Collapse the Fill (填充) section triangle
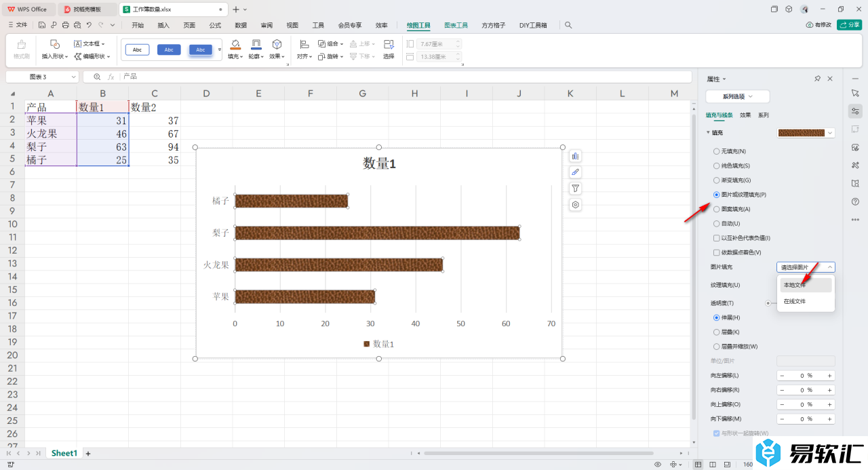This screenshot has width=868, height=470. click(708, 133)
